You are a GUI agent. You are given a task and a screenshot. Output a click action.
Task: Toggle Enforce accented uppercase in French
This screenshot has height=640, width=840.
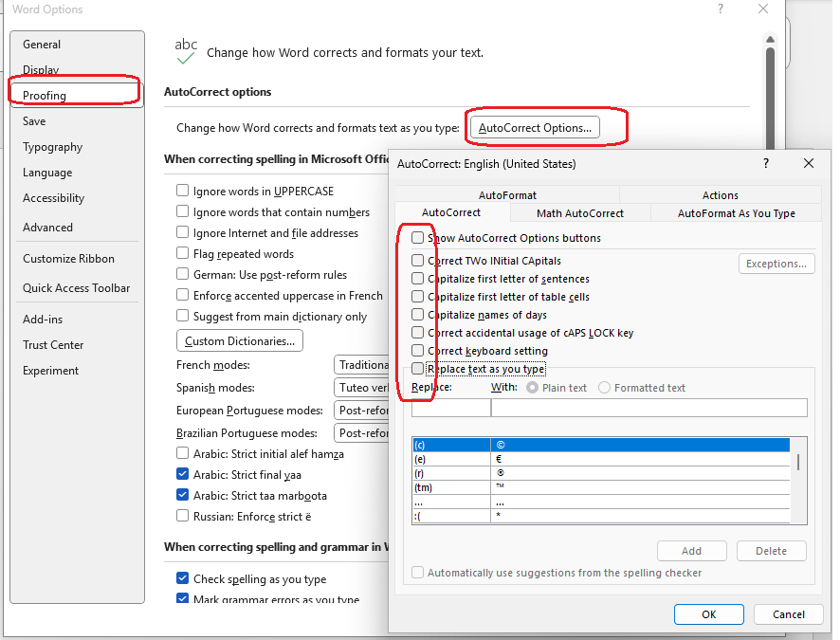point(183,295)
